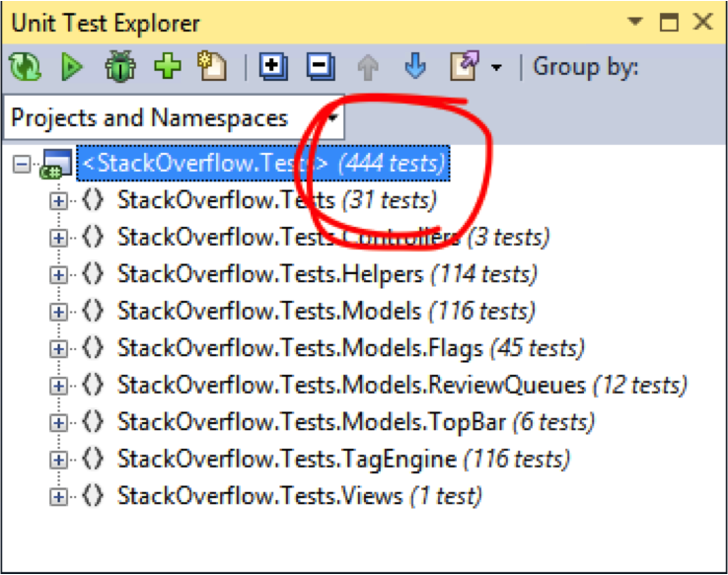This screenshot has height=575, width=728.
Task: Click the export results icon
Action: [x=465, y=66]
